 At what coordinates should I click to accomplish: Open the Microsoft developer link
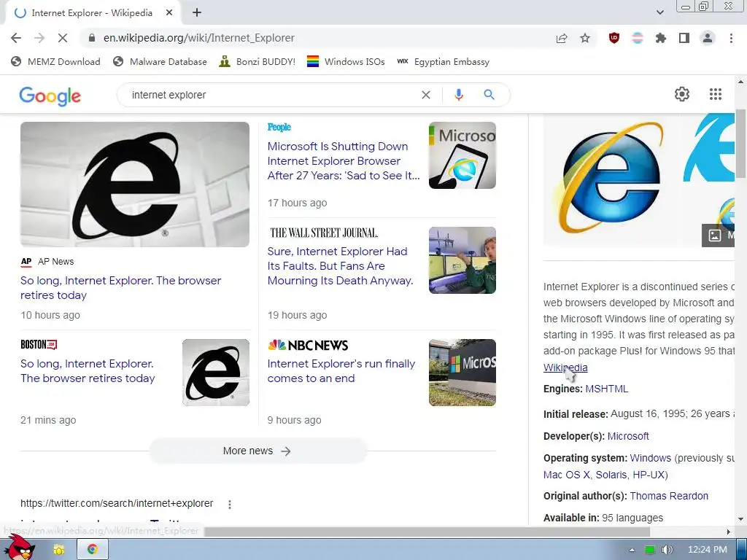(x=628, y=436)
